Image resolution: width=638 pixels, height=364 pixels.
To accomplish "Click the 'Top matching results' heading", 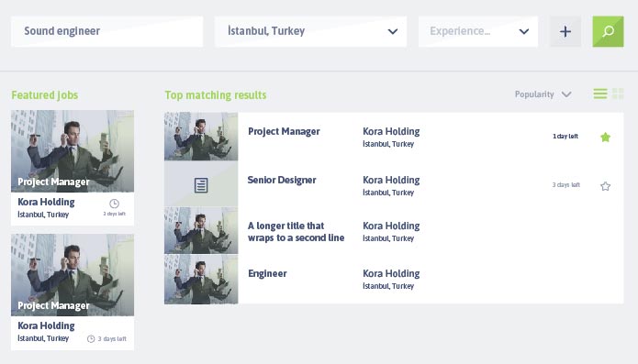I will (216, 95).
